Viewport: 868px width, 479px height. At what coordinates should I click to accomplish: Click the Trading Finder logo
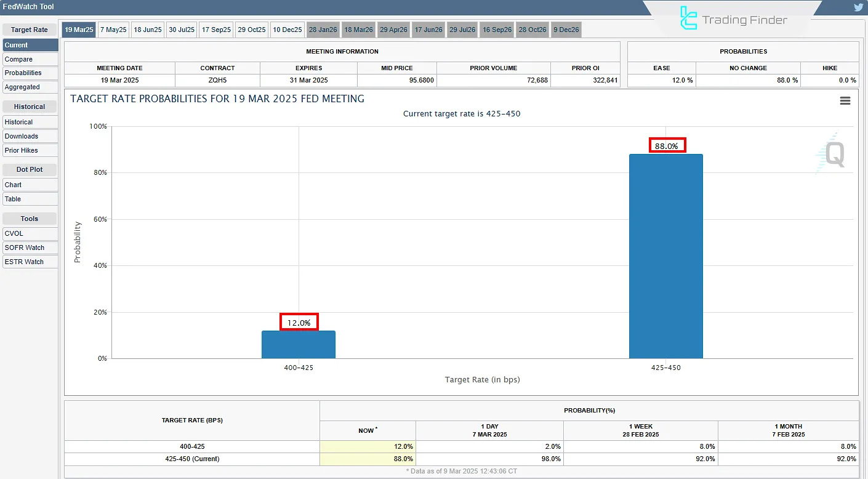pyautogui.click(x=733, y=18)
